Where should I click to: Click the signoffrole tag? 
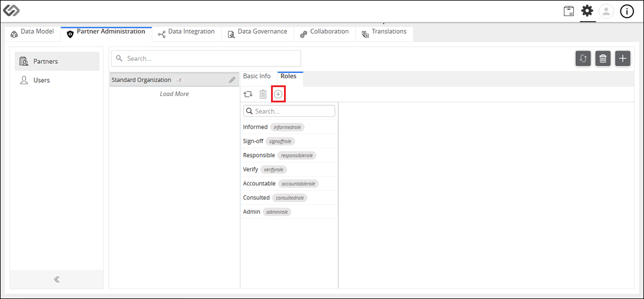tap(280, 141)
